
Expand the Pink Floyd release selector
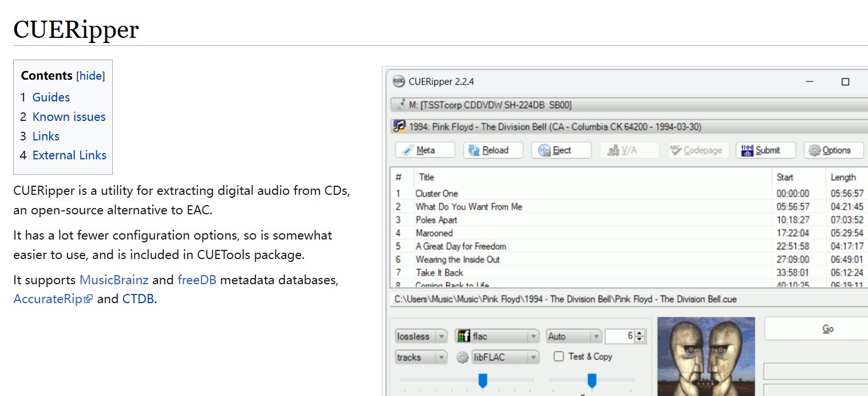[x=629, y=127]
